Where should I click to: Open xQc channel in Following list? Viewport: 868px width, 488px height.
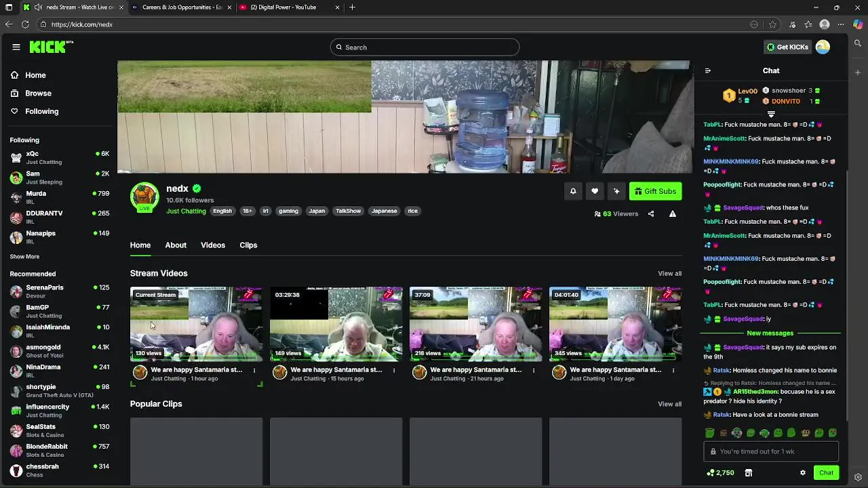(60, 158)
